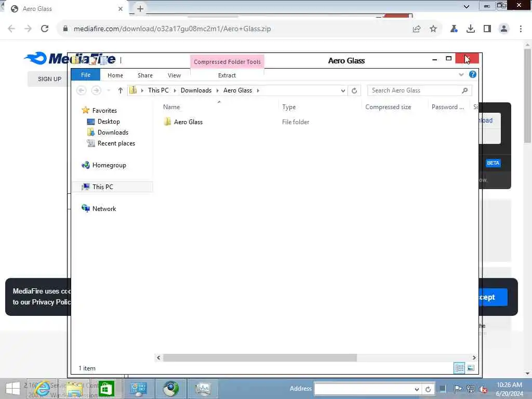This screenshot has height=399, width=532.
Task: Expand the Explorer ribbon with chevron
Action: [x=461, y=75]
